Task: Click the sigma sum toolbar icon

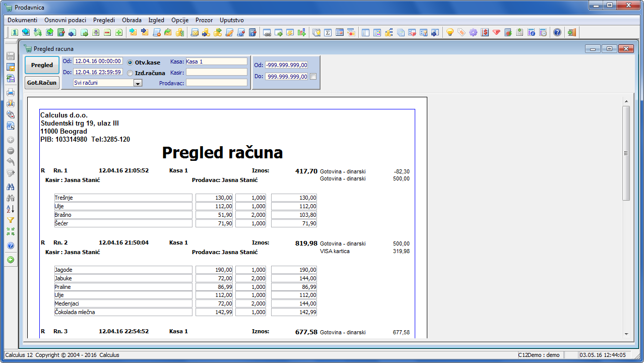Action: tap(328, 32)
